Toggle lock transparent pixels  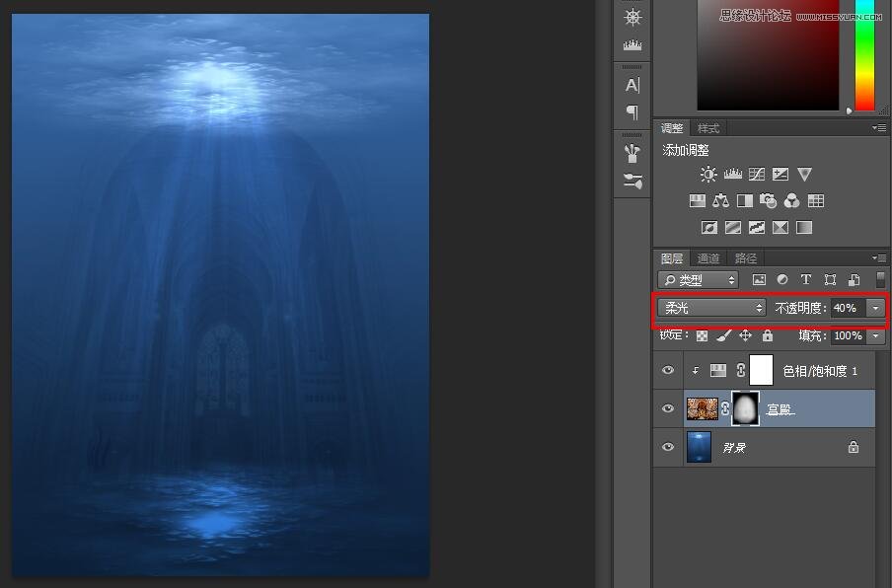click(x=702, y=336)
